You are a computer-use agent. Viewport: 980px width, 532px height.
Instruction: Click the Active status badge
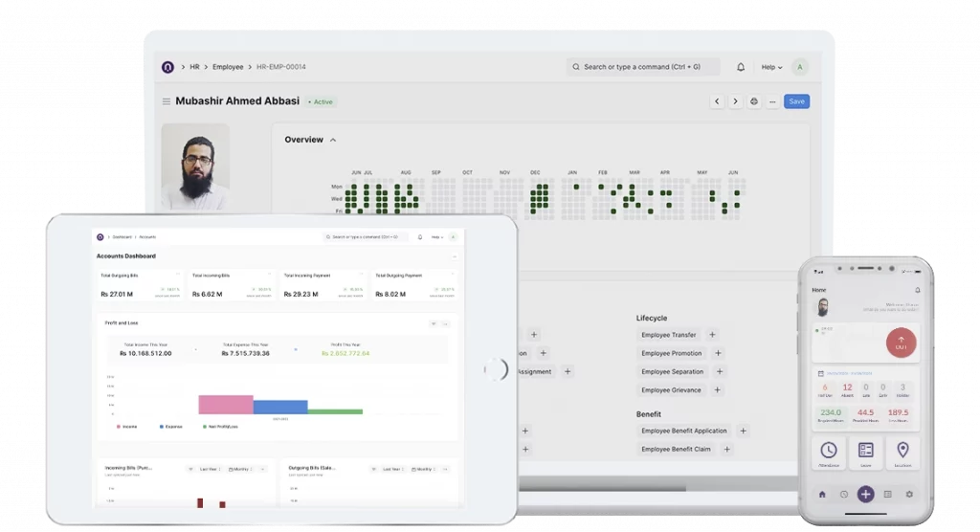[322, 101]
